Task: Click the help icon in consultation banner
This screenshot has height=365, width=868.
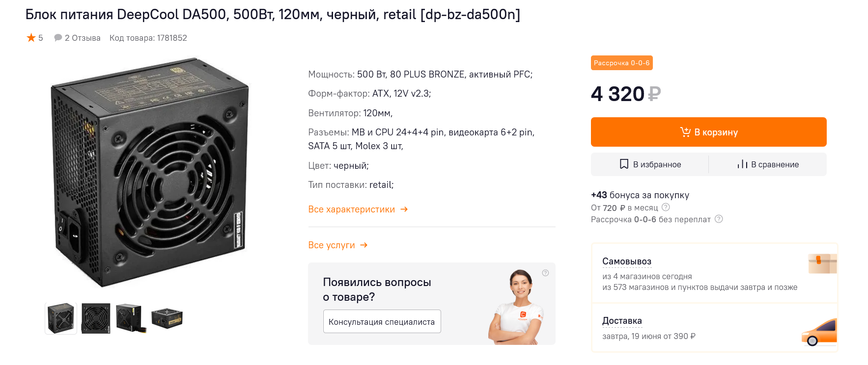Action: [x=545, y=273]
